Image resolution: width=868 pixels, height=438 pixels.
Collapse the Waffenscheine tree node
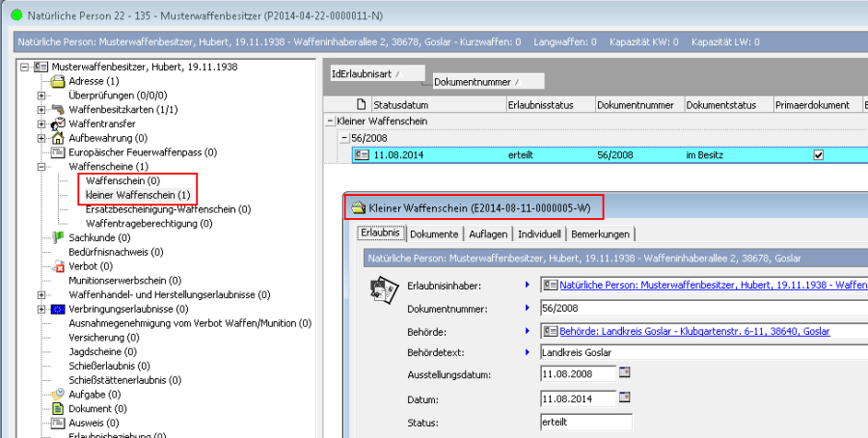pyautogui.click(x=41, y=167)
